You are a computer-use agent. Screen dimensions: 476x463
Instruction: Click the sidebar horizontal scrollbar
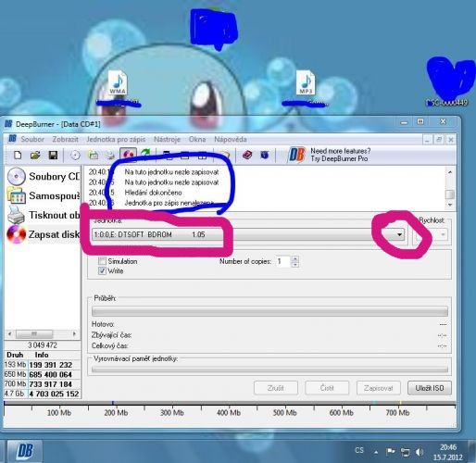click(x=42, y=333)
